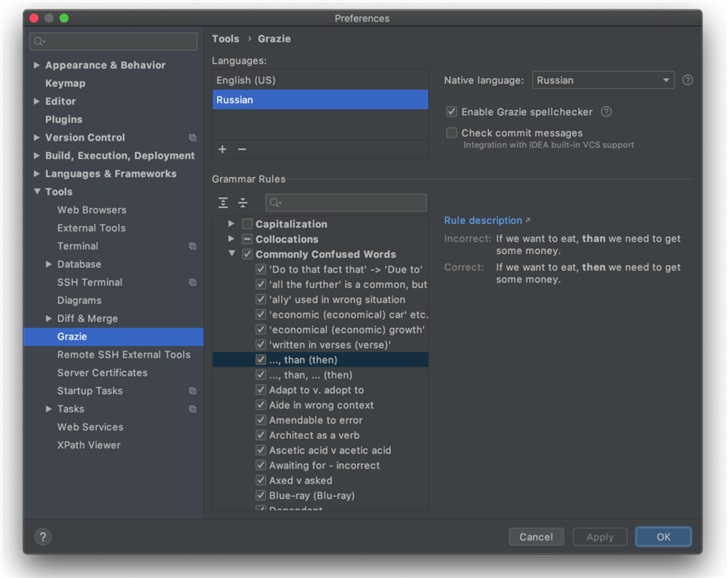Select 'Awaiting for - incorrect' rule row

pos(320,465)
